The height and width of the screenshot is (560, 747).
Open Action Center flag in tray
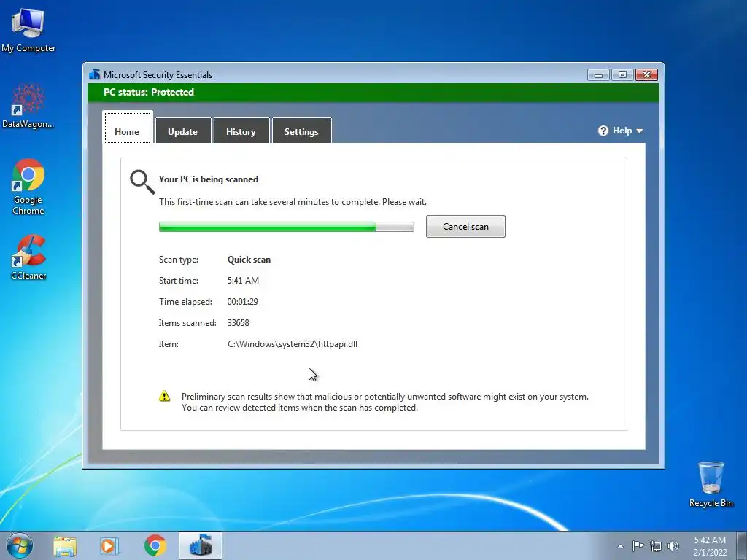(638, 546)
